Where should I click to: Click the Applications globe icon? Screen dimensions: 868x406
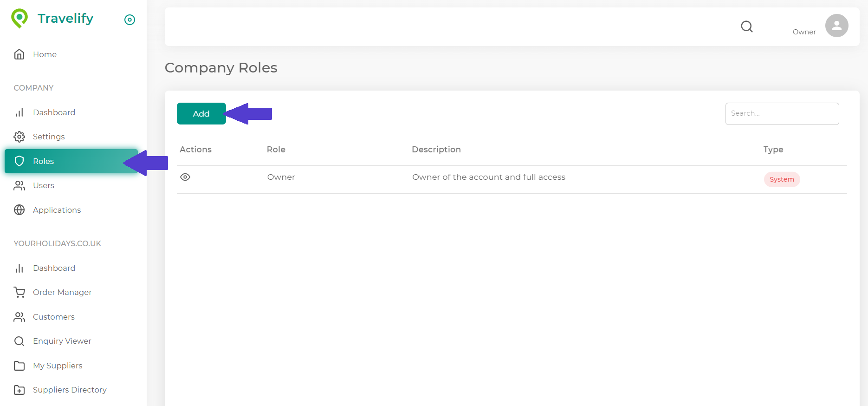[19, 210]
